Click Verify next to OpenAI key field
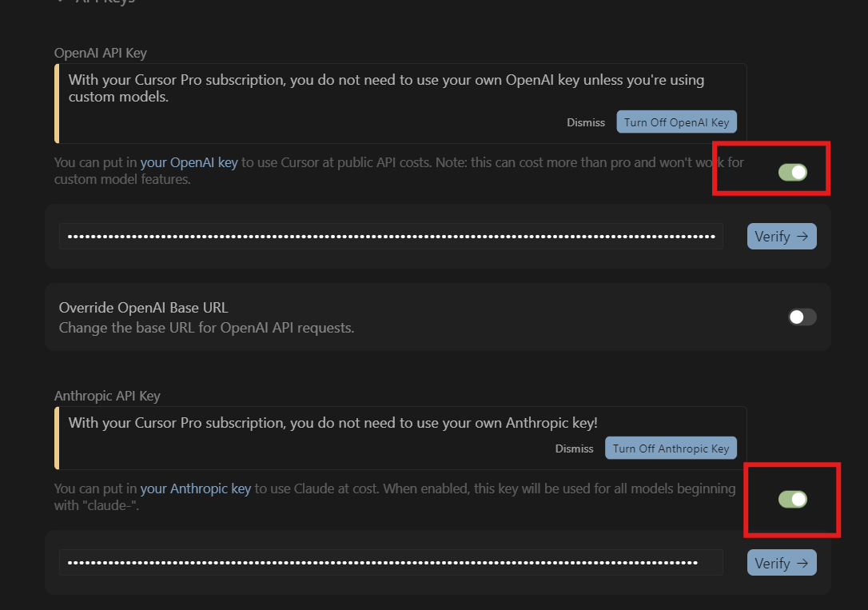This screenshot has width=868, height=610. tap(782, 237)
